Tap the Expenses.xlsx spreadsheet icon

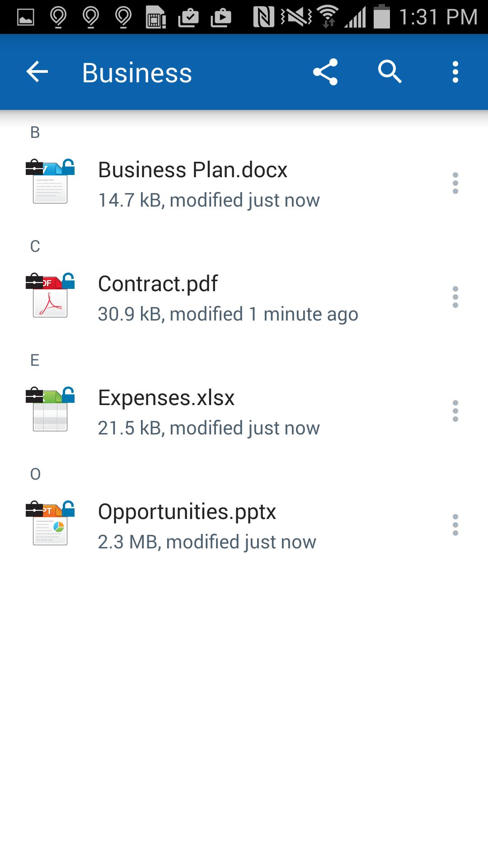coord(50,410)
